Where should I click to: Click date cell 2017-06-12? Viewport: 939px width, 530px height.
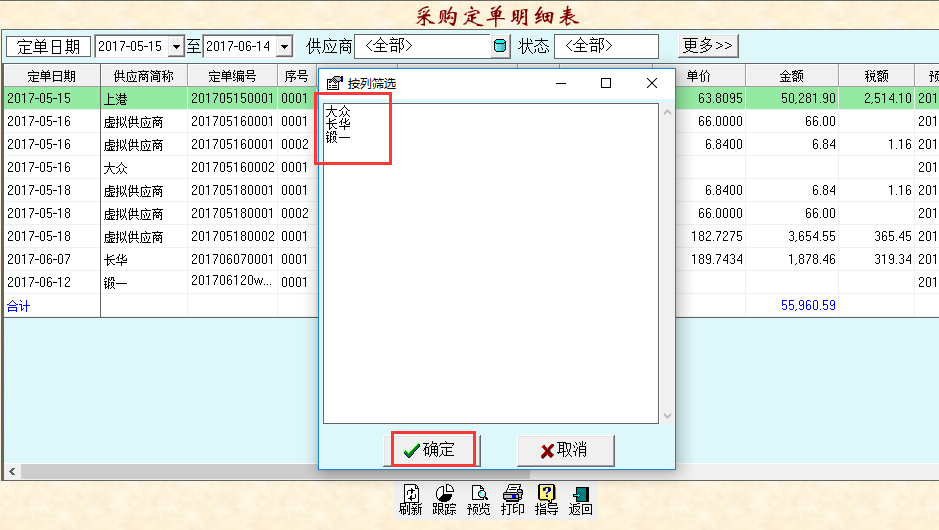coord(52,283)
